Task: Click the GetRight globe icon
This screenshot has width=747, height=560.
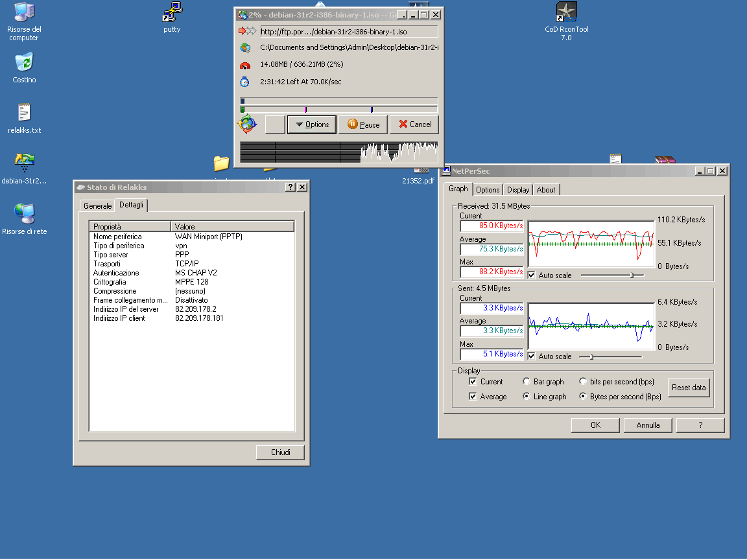Action: (x=247, y=124)
